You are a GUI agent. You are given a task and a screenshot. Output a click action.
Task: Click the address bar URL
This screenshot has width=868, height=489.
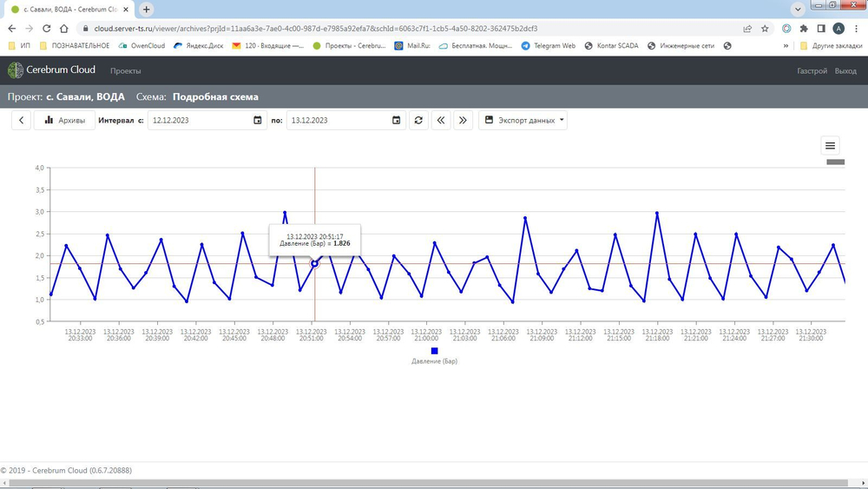click(x=316, y=29)
